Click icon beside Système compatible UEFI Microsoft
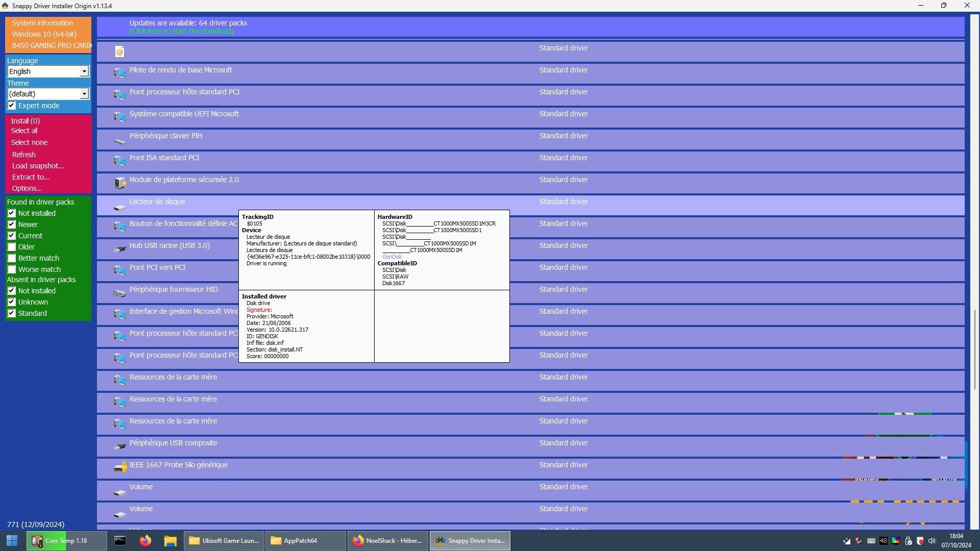 click(119, 117)
